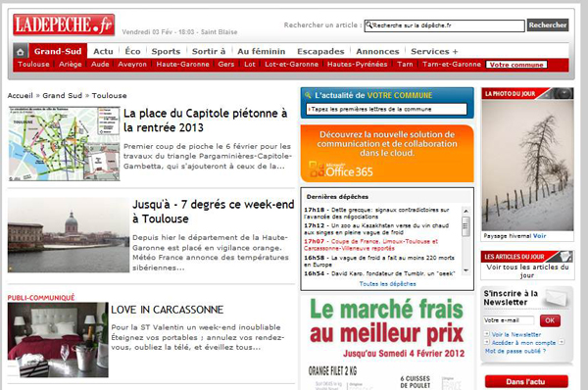Click the camera icon on La Photo du Jour

563,93
